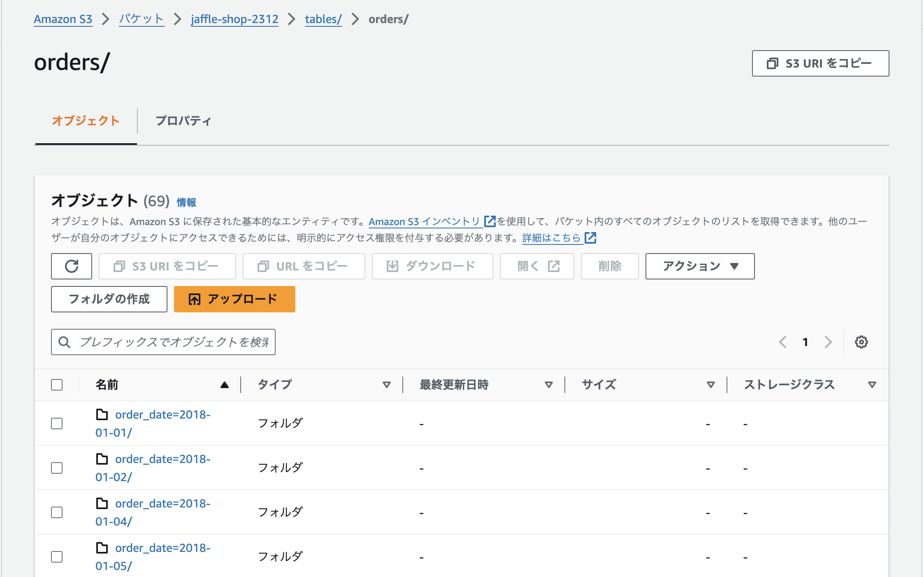The image size is (924, 577).
Task: Switch to the プロパティ tab
Action: coord(183,121)
